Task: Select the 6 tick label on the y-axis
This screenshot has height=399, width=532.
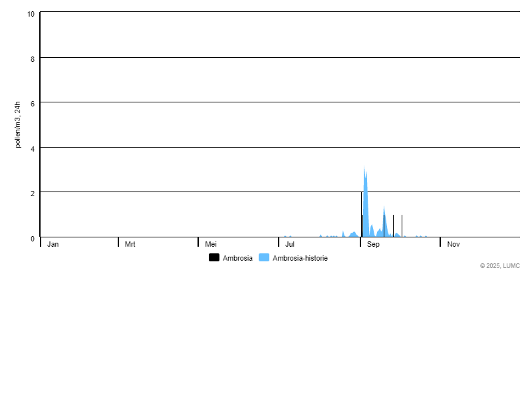Action: coord(33,103)
